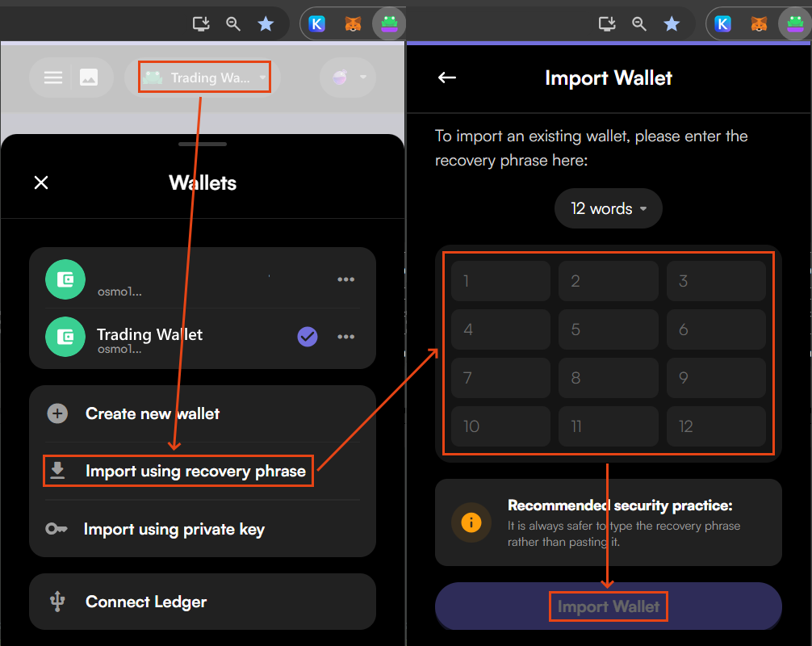Open three-dot options for the unnamed wallet
The image size is (812, 646).
click(346, 279)
